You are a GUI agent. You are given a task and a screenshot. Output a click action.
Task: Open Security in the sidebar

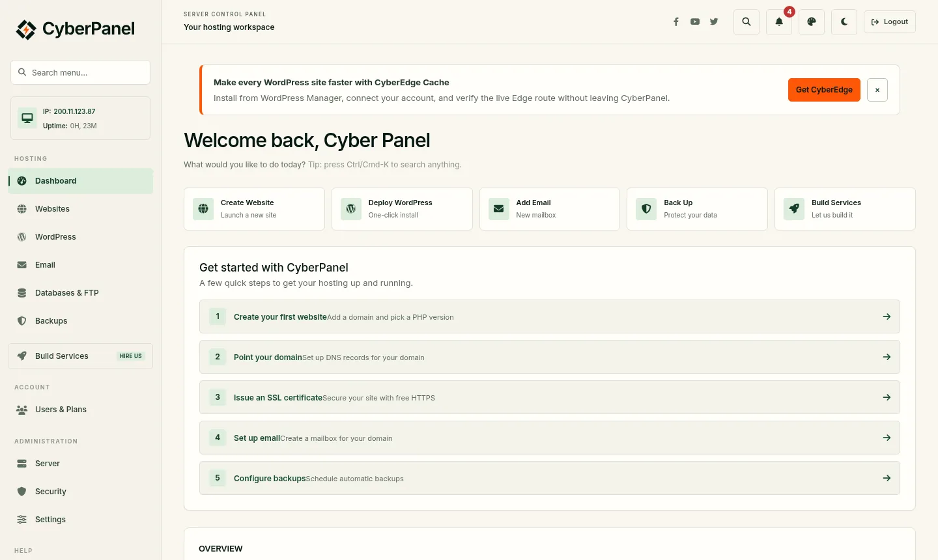pyautogui.click(x=81, y=492)
